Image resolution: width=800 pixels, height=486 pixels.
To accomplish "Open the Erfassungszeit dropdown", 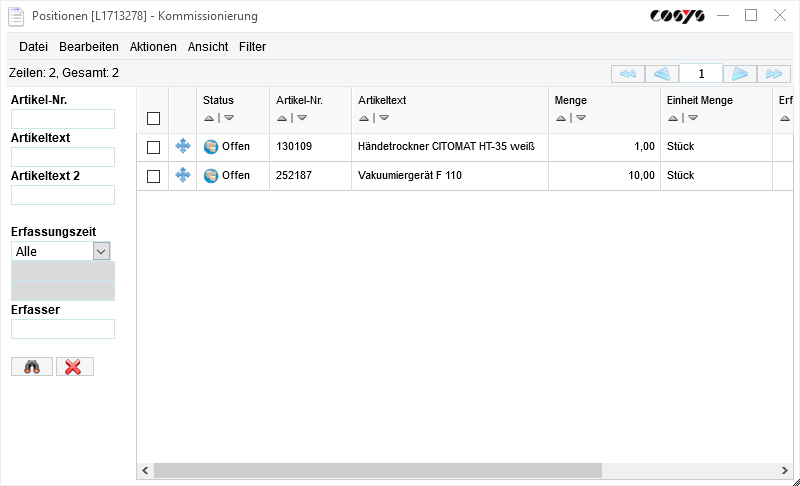I will pyautogui.click(x=101, y=251).
